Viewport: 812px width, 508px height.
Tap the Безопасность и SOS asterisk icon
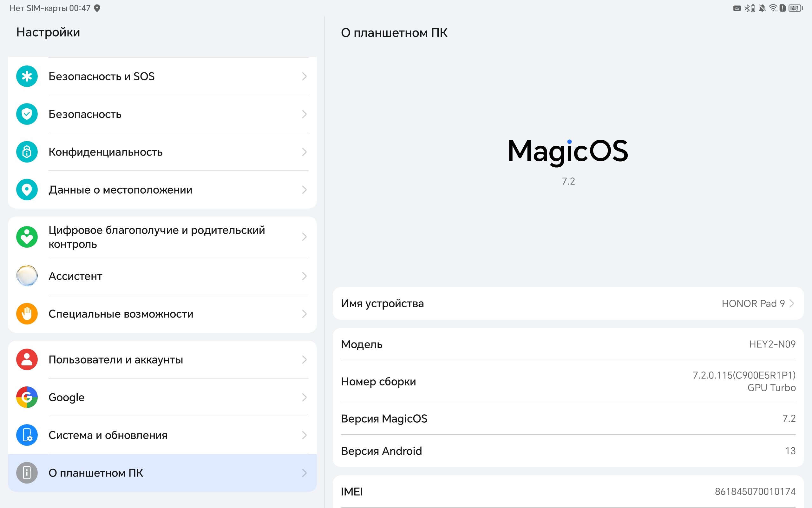coord(27,76)
